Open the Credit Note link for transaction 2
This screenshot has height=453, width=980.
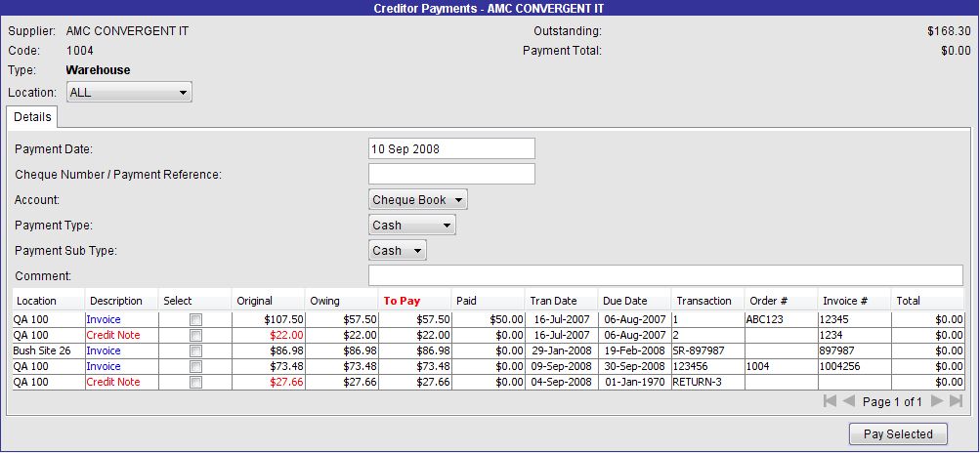click(113, 335)
